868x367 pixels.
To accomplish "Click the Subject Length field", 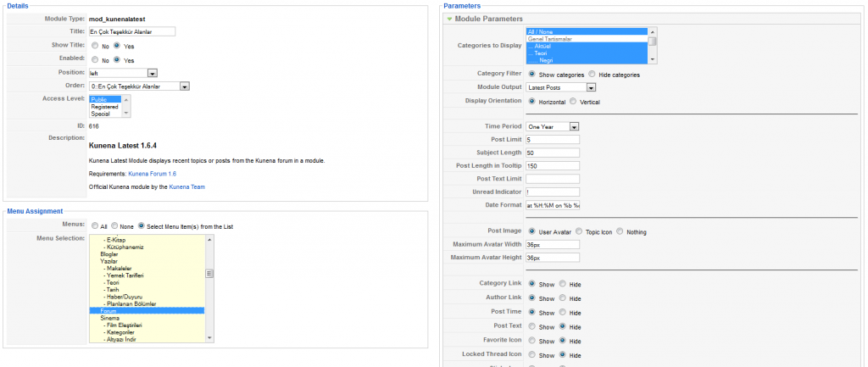I will pos(553,153).
